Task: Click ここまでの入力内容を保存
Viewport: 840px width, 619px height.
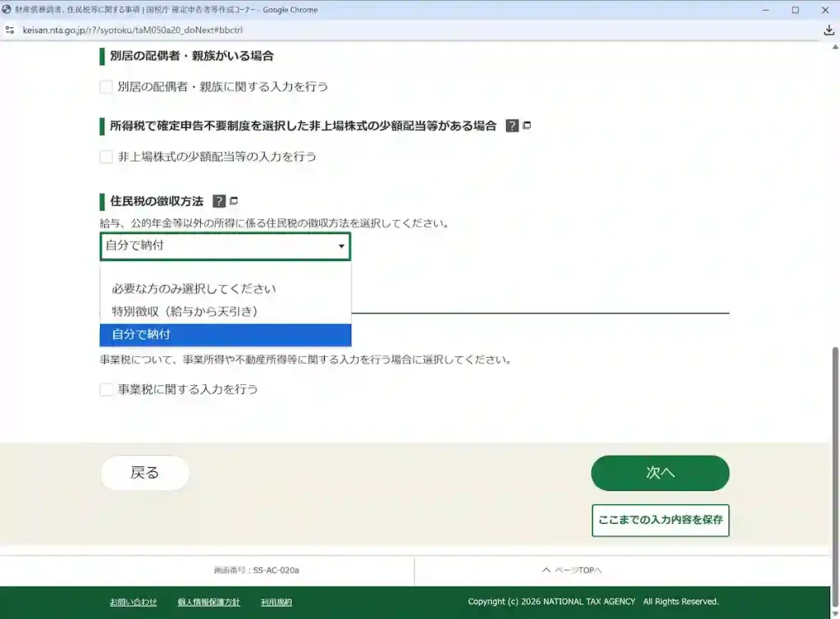Action: click(660, 520)
